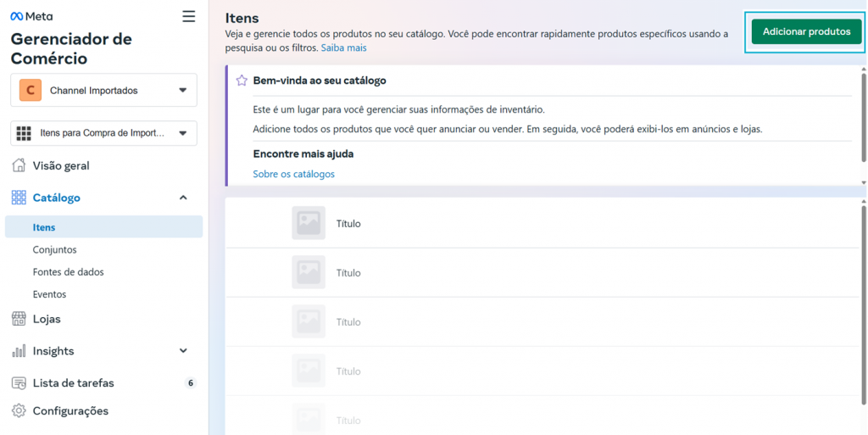Screen dimensions: 868x435
Task: Select Conjuntos in the sidebar
Action: [55, 249]
